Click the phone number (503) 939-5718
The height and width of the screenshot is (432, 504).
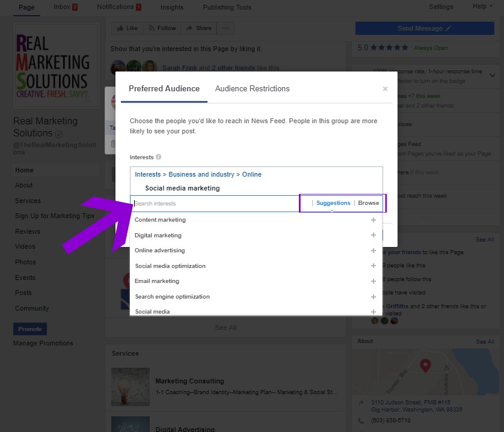[x=390, y=421]
